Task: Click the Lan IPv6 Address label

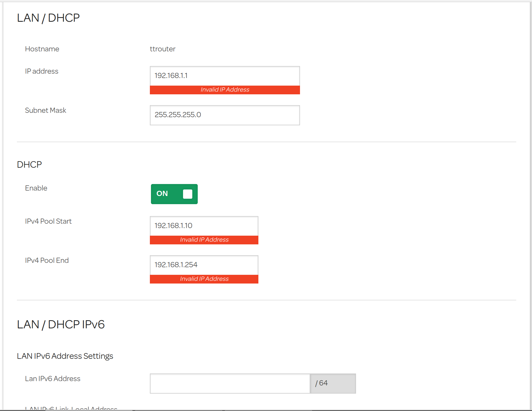Action: point(53,379)
